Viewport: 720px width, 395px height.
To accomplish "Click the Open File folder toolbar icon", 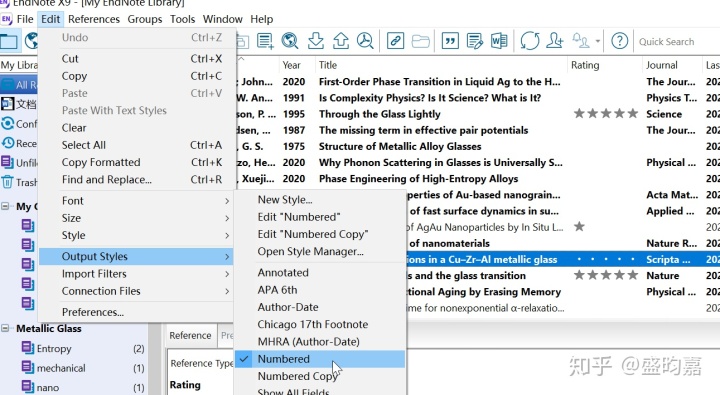I will [x=420, y=41].
